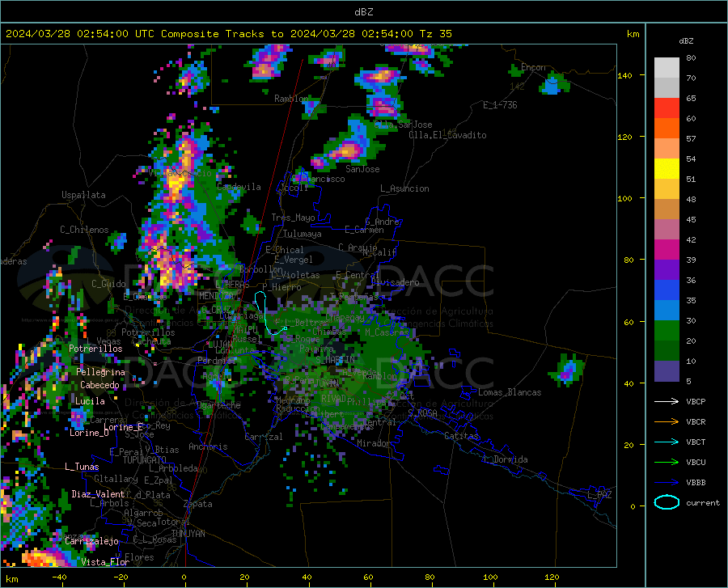The image size is (728, 588).
Task: Click the L_Asuncion label
Action: point(404,188)
